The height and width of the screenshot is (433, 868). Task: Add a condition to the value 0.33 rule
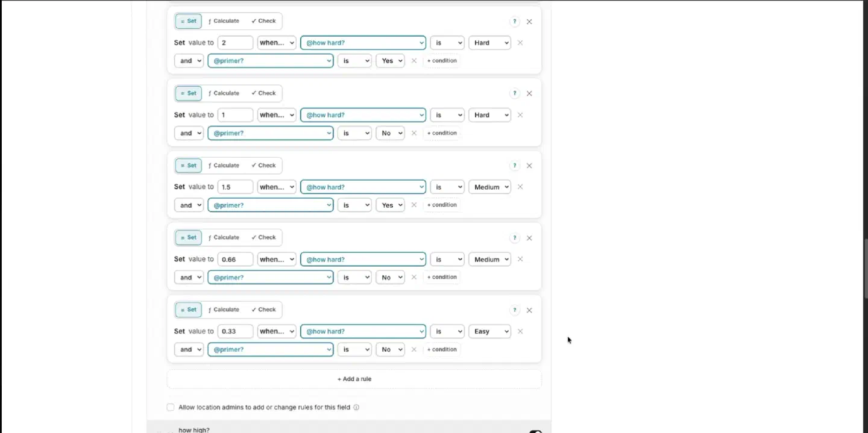click(442, 349)
